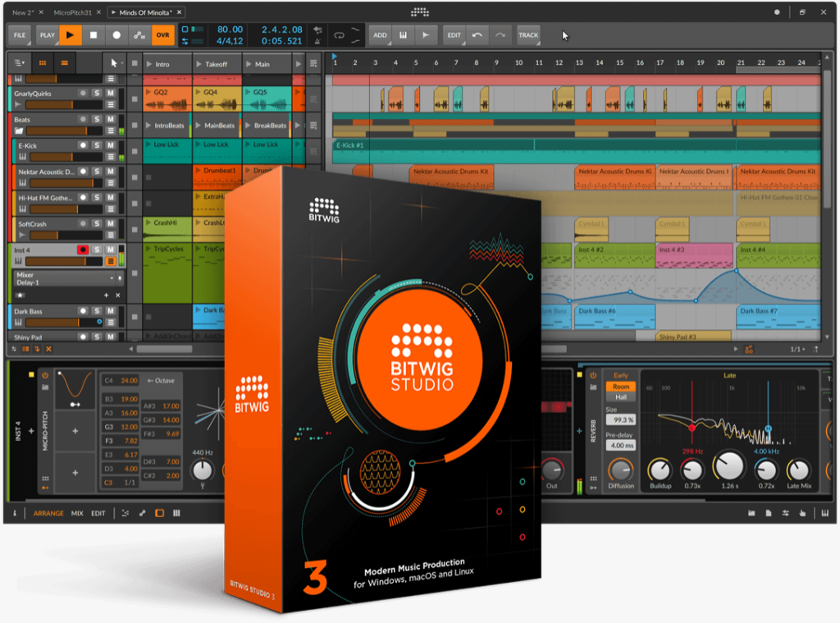Disarm record on the Inst 4 track
840x623 pixels.
click(x=83, y=250)
